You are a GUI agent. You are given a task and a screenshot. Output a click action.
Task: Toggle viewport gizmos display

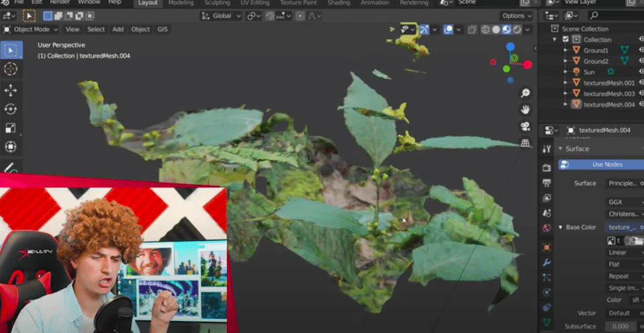click(x=424, y=30)
